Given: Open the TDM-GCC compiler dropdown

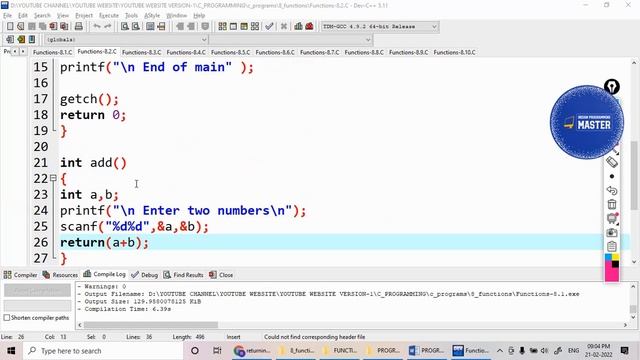Looking at the screenshot, I should pos(434,27).
